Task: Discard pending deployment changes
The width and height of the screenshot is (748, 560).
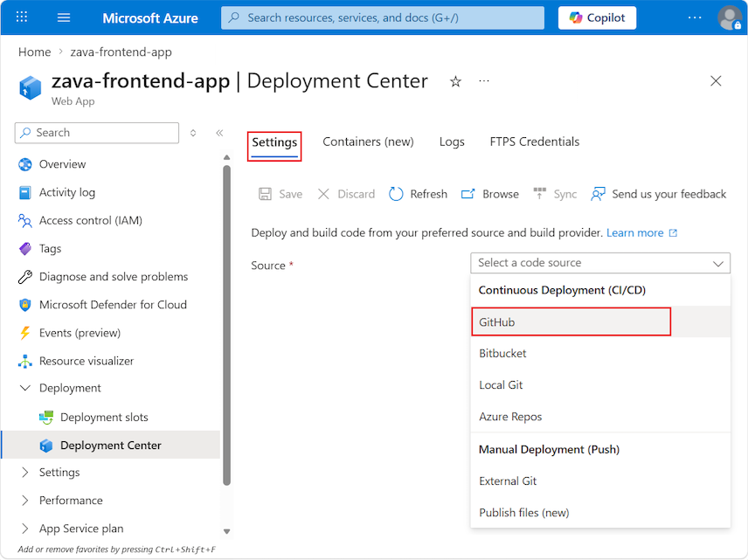Action: [346, 193]
